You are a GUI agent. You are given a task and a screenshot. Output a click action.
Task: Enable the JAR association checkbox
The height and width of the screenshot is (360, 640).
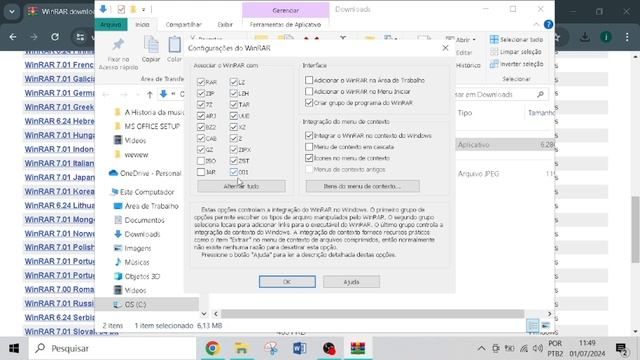(201, 172)
